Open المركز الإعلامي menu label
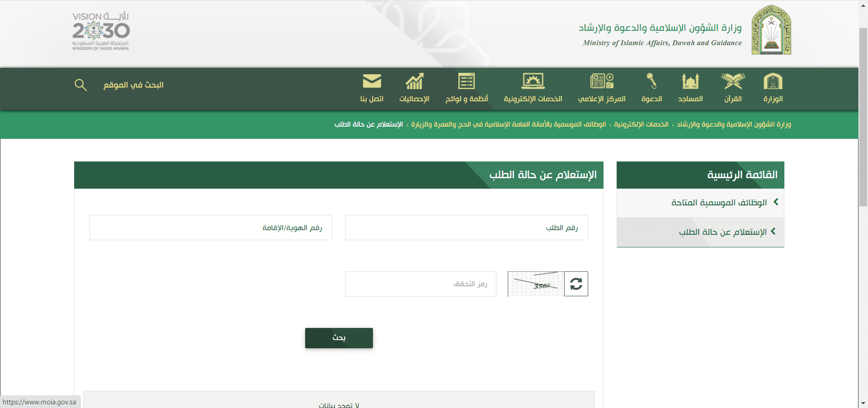Screen dimensions: 868x408 [602, 99]
